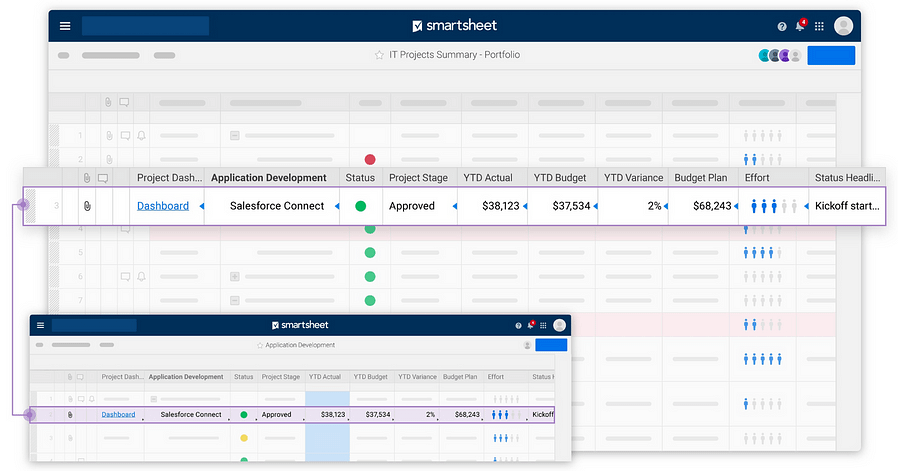Click attachment column icon in portfolio grid header
898x471 pixels.
click(x=108, y=103)
